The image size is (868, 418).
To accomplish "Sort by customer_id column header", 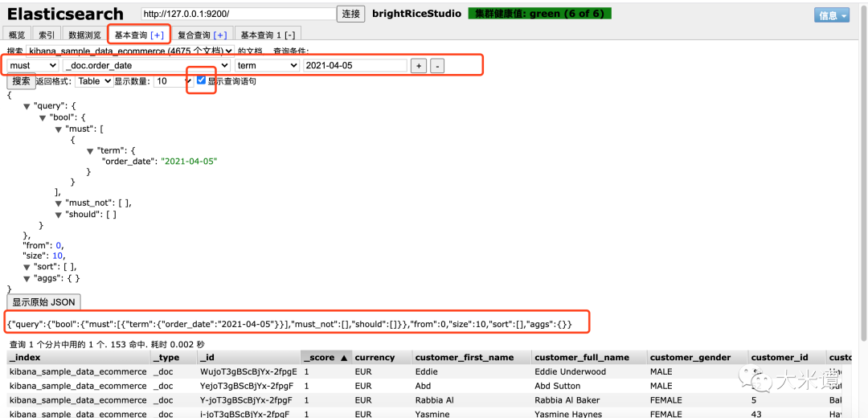I will click(x=787, y=358).
